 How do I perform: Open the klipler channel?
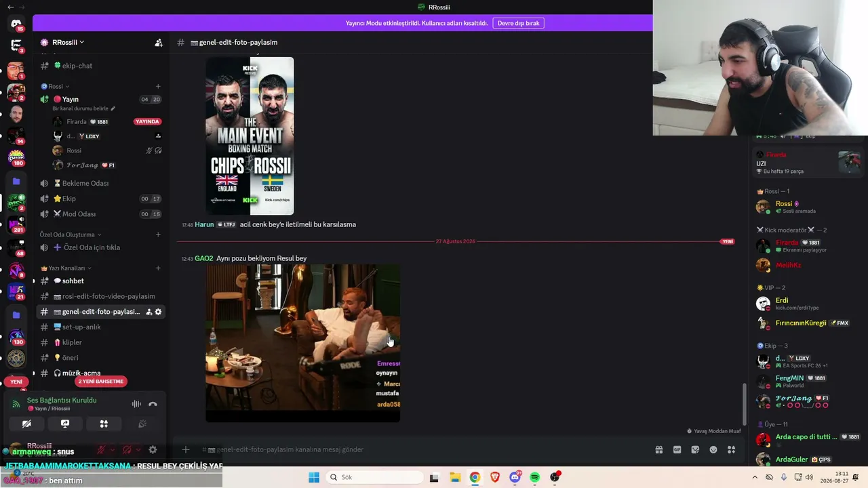pyautogui.click(x=100, y=342)
